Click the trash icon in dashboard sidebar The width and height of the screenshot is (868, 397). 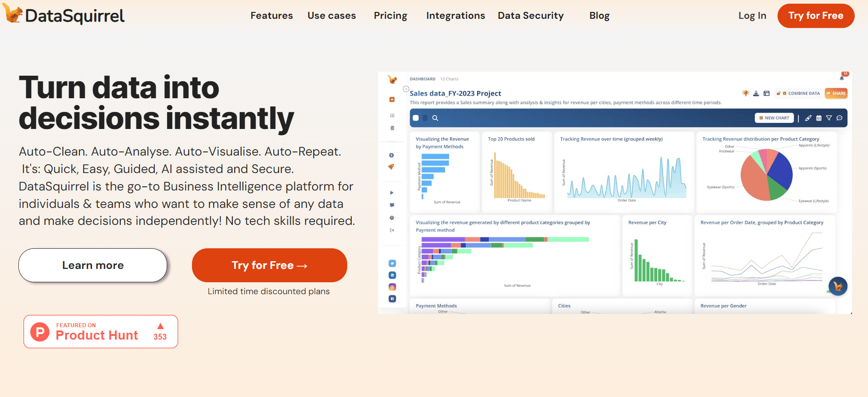(x=392, y=128)
